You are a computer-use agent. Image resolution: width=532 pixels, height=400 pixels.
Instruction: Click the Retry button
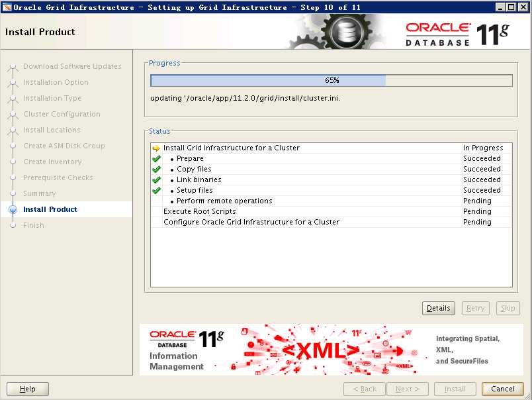coord(475,308)
